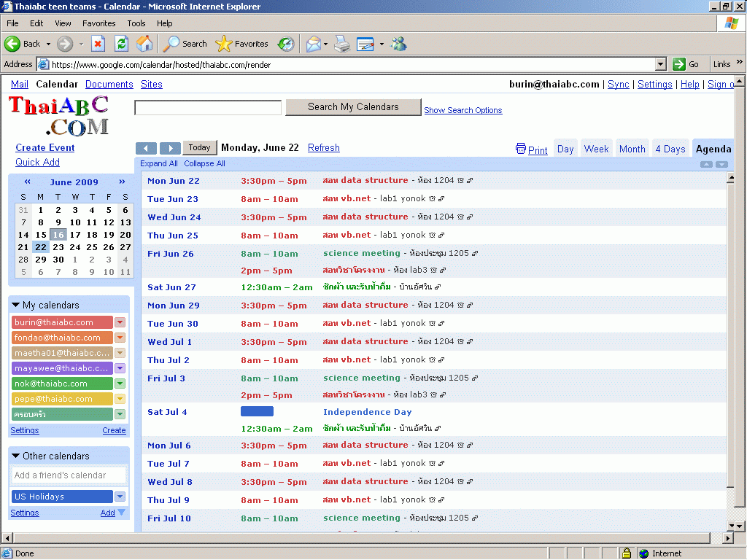Open the Favorites menu

[x=98, y=23]
